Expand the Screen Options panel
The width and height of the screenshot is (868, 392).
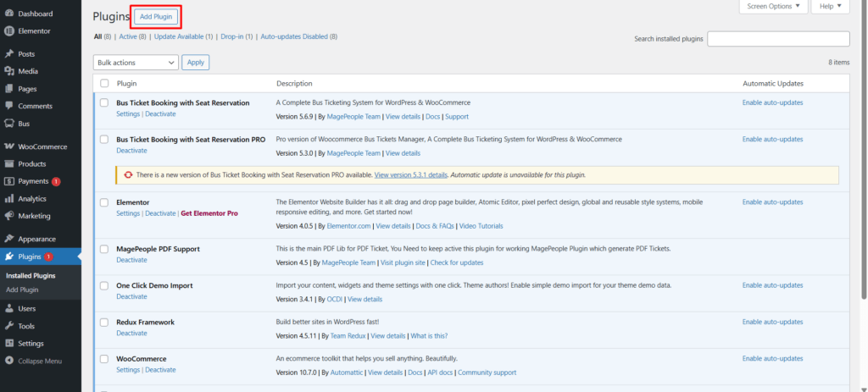773,6
